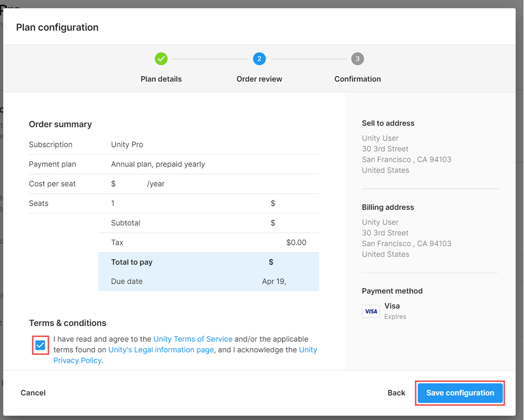Click the 'Apr 19,' due date value

(274, 282)
